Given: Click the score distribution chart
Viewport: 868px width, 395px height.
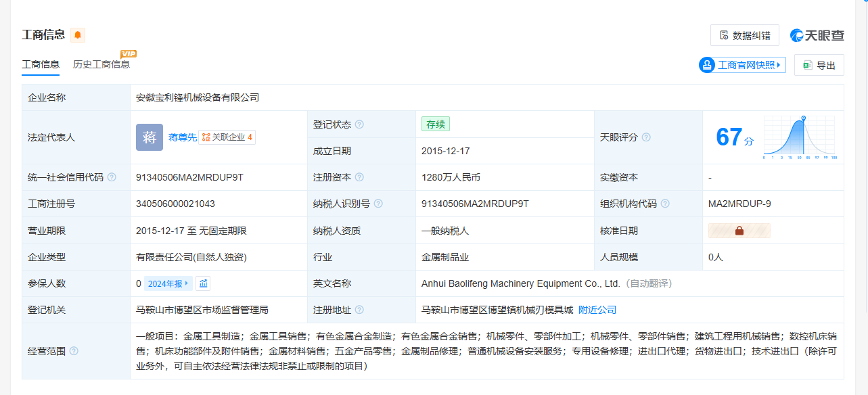Looking at the screenshot, I should (x=800, y=137).
